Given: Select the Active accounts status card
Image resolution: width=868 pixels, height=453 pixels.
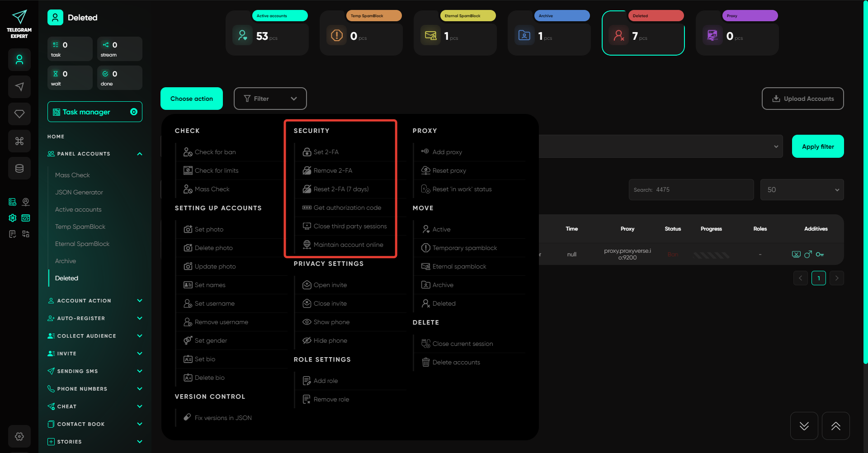Looking at the screenshot, I should pyautogui.click(x=267, y=33).
